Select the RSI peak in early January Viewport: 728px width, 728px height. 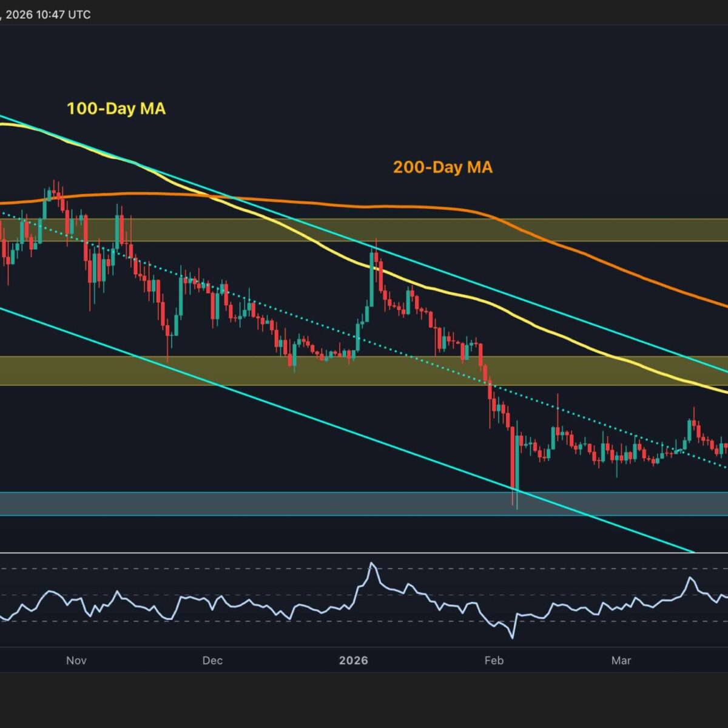click(372, 565)
